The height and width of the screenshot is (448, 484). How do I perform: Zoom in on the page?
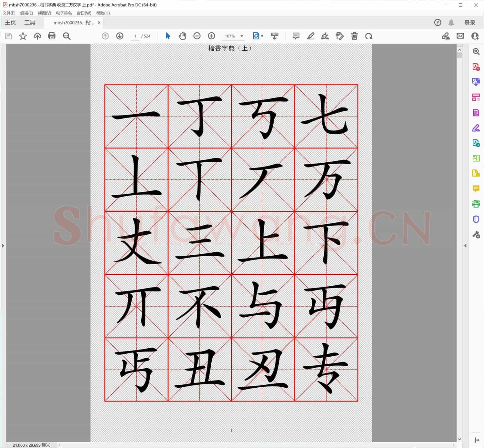[211, 36]
